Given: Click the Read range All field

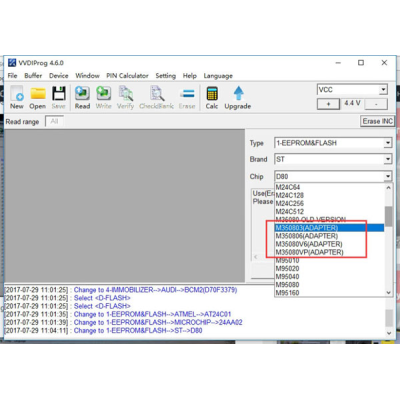Looking at the screenshot, I should click(54, 121).
